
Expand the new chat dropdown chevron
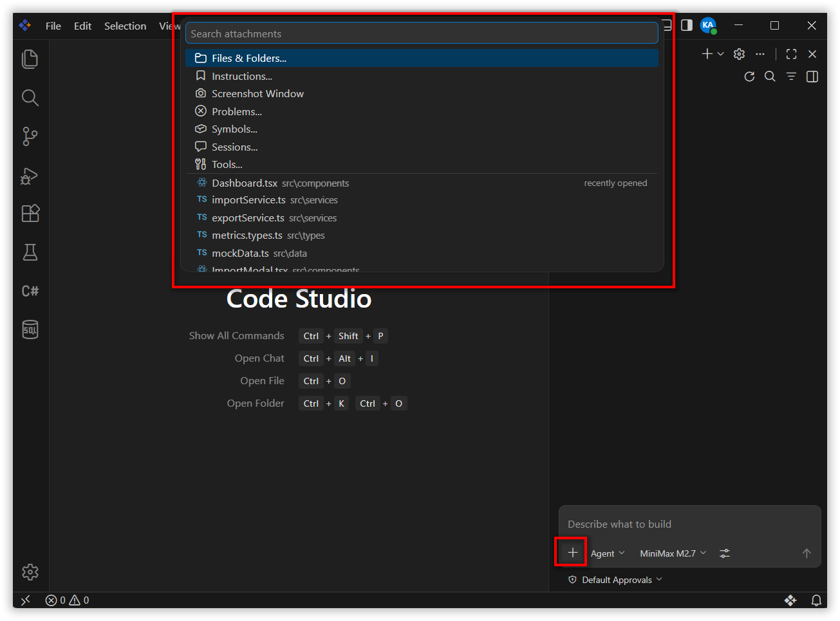tap(720, 54)
